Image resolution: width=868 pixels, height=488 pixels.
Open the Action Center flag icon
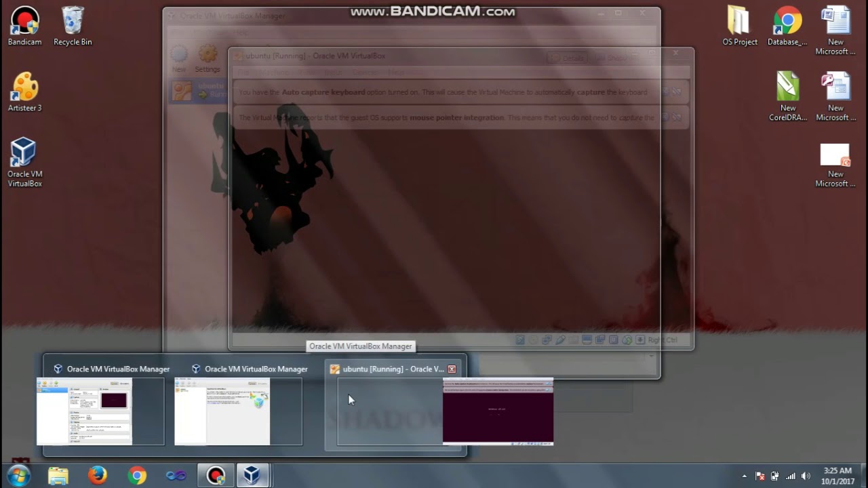(x=760, y=476)
